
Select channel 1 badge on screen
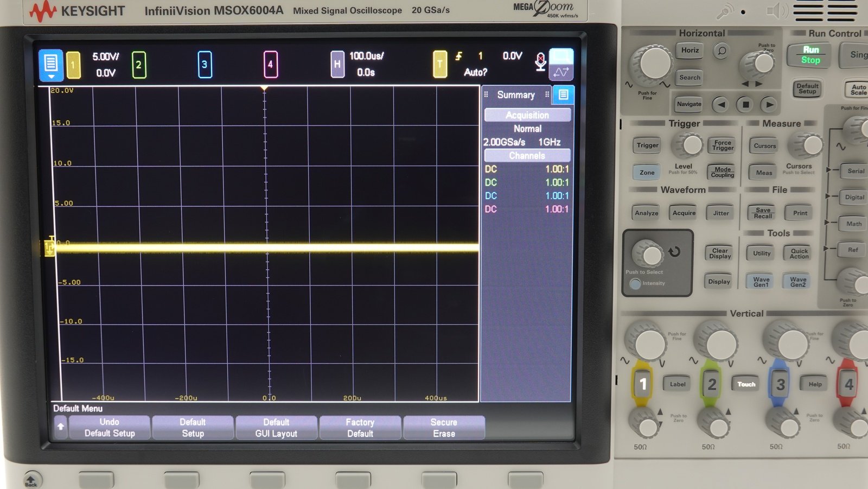73,65
